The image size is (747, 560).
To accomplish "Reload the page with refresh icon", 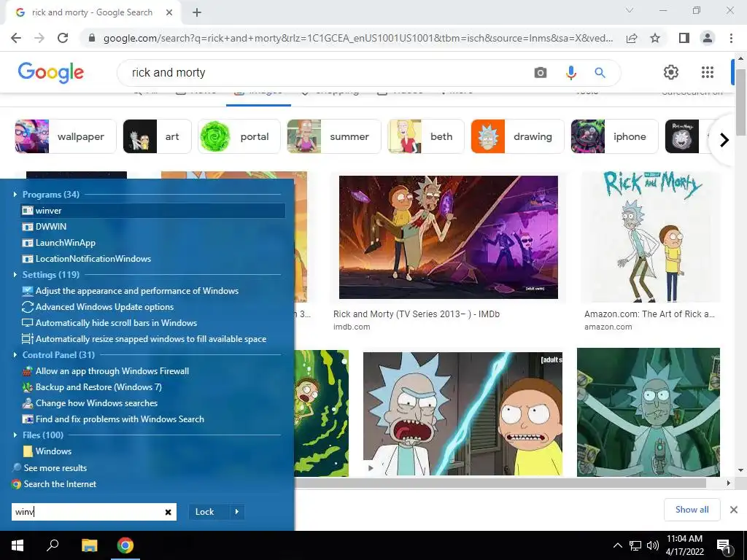I will point(63,38).
